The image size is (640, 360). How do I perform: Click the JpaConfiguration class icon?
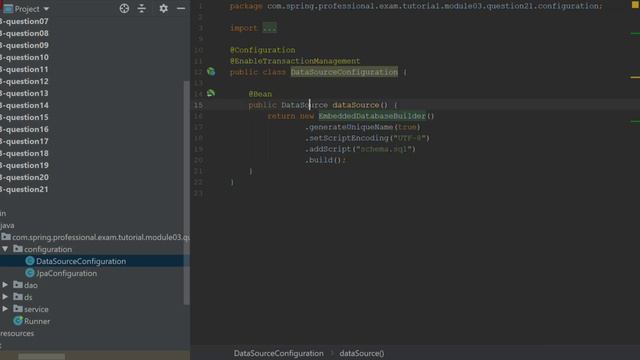[30, 273]
